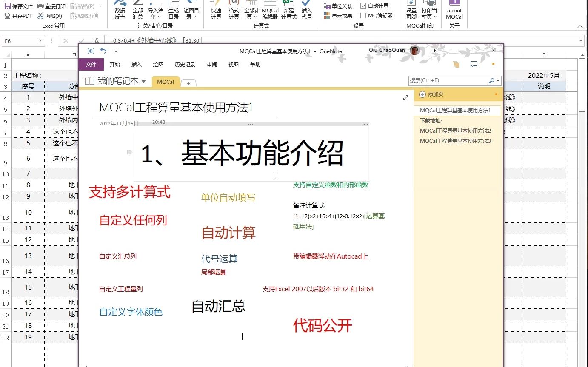Select page MQCal工程算量基本使用方法1 in list

point(455,111)
